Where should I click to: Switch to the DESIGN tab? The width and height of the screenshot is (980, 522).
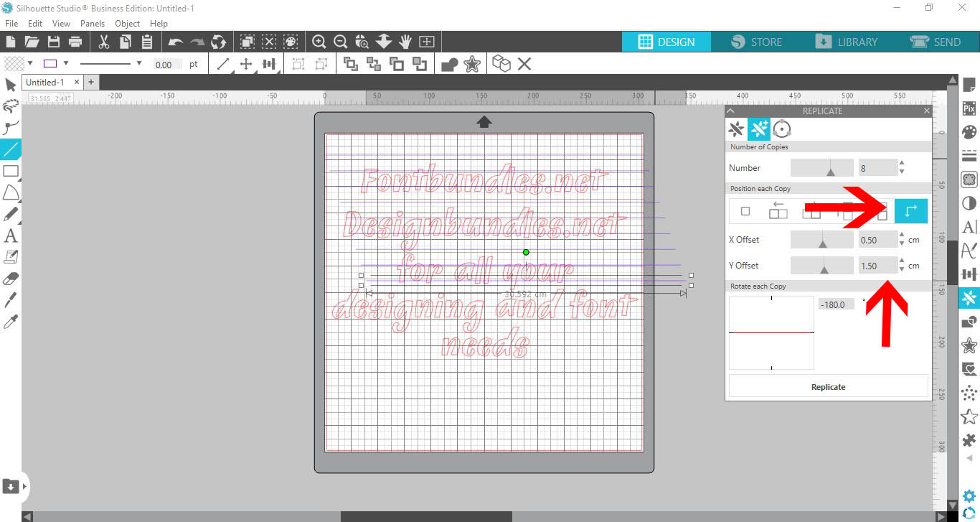tap(666, 42)
